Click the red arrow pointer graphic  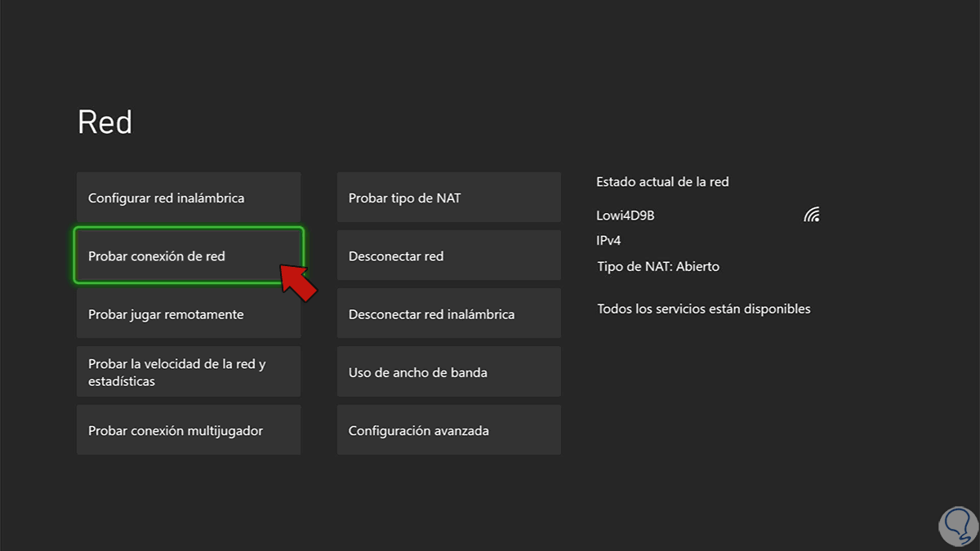(x=298, y=282)
